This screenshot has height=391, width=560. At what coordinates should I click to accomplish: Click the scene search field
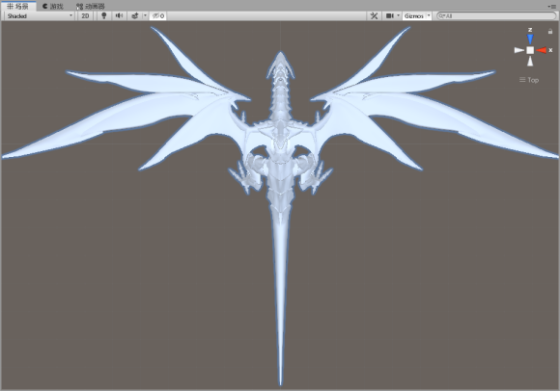[496, 16]
